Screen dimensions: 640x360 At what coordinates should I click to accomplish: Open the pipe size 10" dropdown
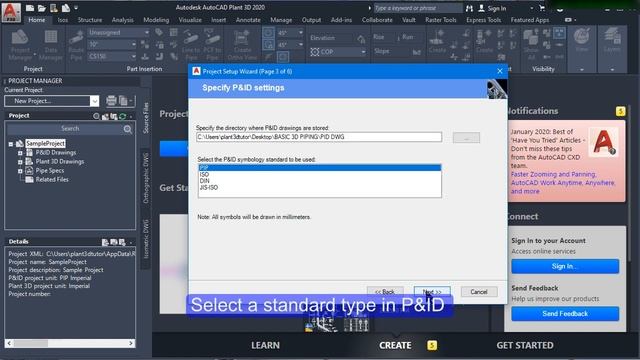[133, 44]
